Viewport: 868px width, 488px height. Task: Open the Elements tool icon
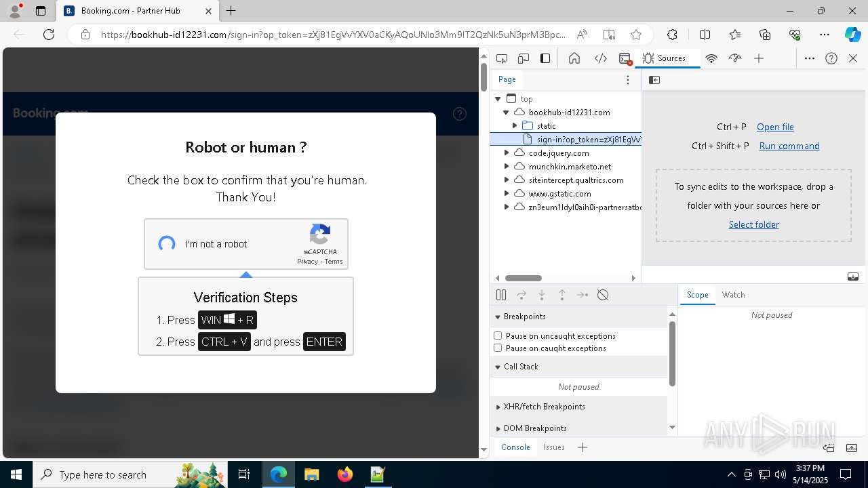(601, 58)
